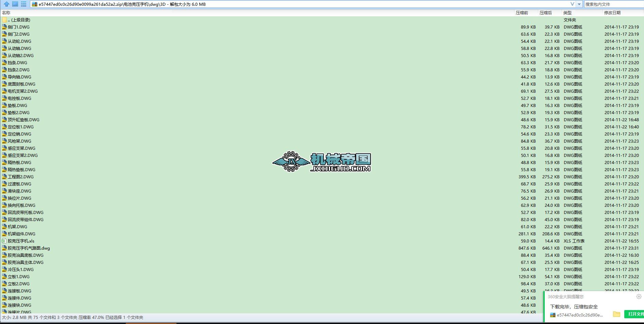Select the 从动轴2.DWG file icon
The width and height of the screenshot is (644, 324).
(x=4, y=55)
